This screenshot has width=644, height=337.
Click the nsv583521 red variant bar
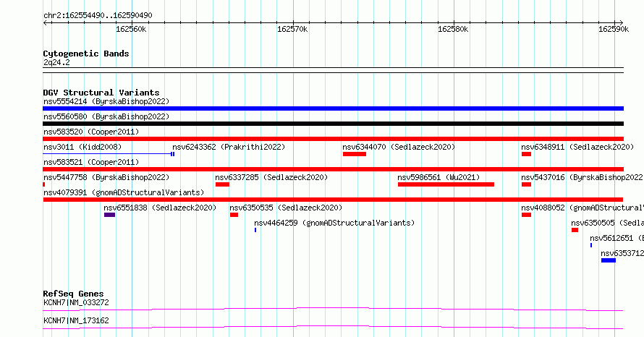click(333, 169)
